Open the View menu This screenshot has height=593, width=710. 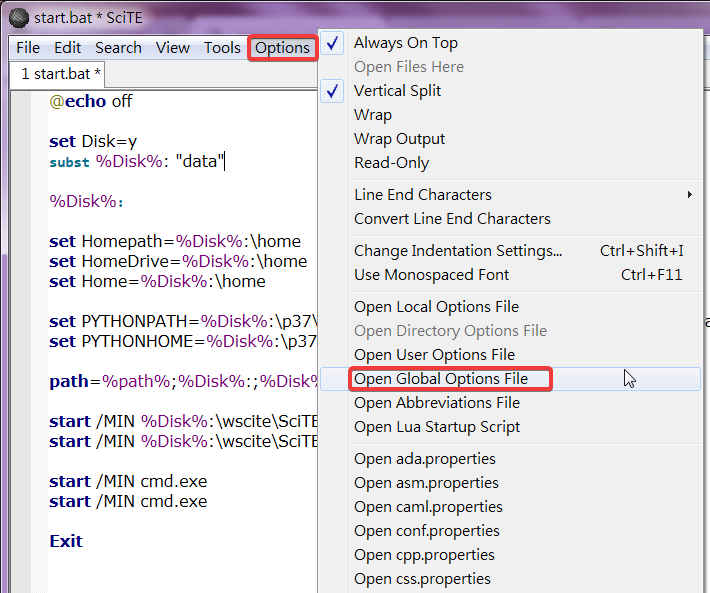point(172,48)
